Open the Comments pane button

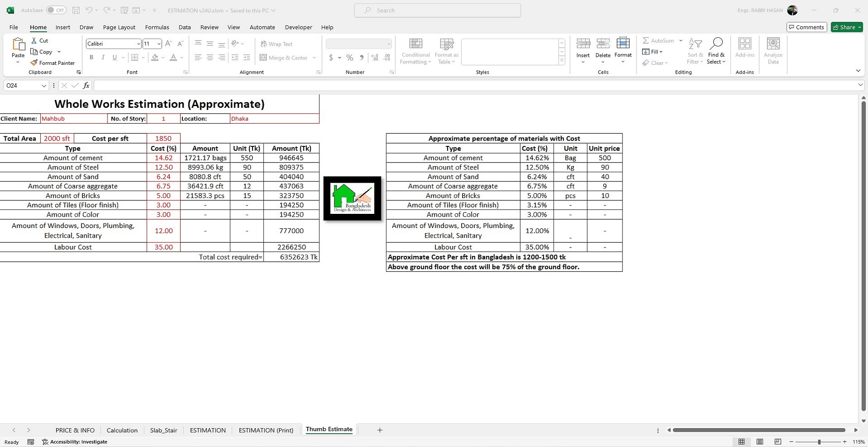point(807,27)
